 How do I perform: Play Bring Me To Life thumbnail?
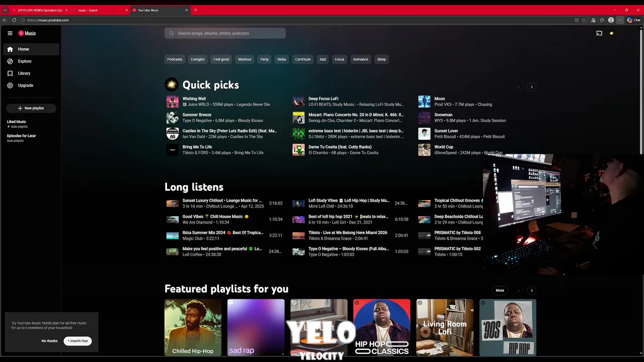173,150
